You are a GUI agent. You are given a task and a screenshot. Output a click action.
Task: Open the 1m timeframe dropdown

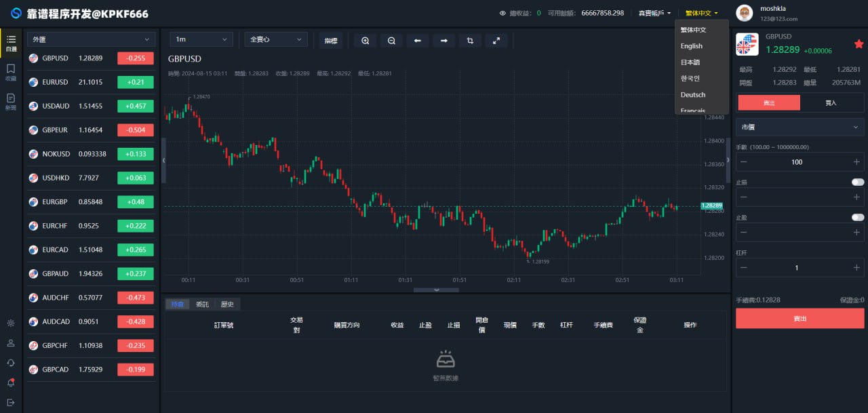[x=201, y=40]
